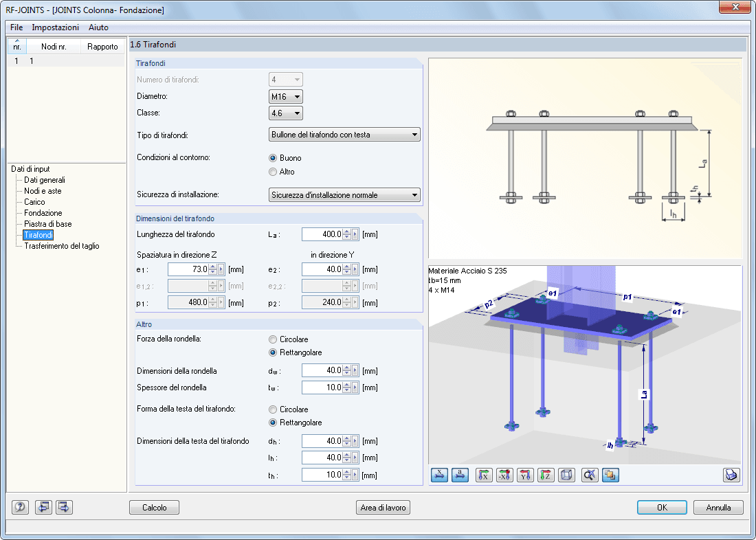Toggle the transparent overlay view icon

pyautogui.click(x=610, y=475)
